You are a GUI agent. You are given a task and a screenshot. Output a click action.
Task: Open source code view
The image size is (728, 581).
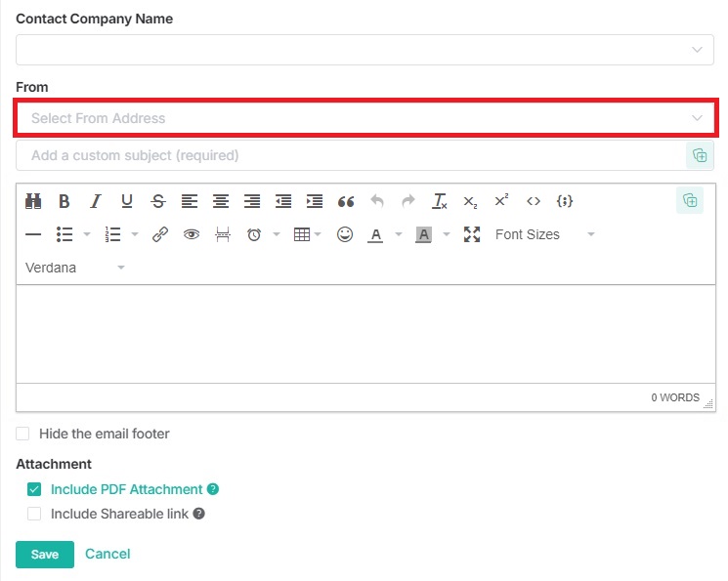pos(534,201)
